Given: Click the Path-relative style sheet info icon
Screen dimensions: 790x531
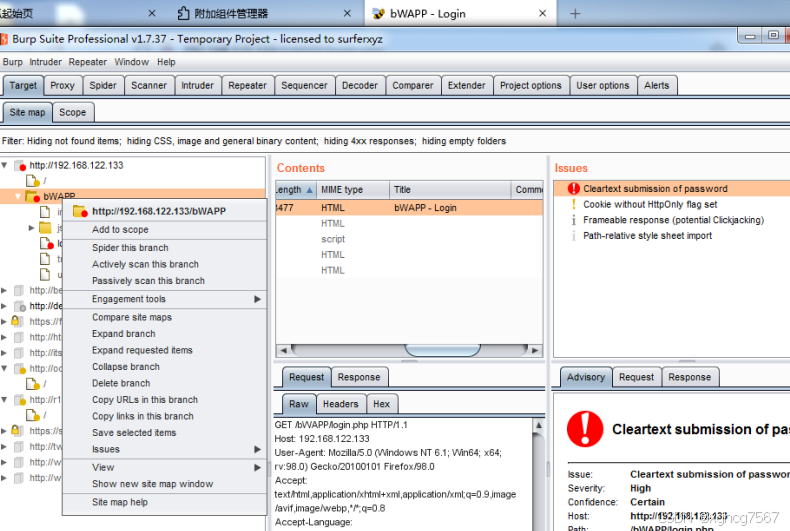Looking at the screenshot, I should tap(573, 236).
